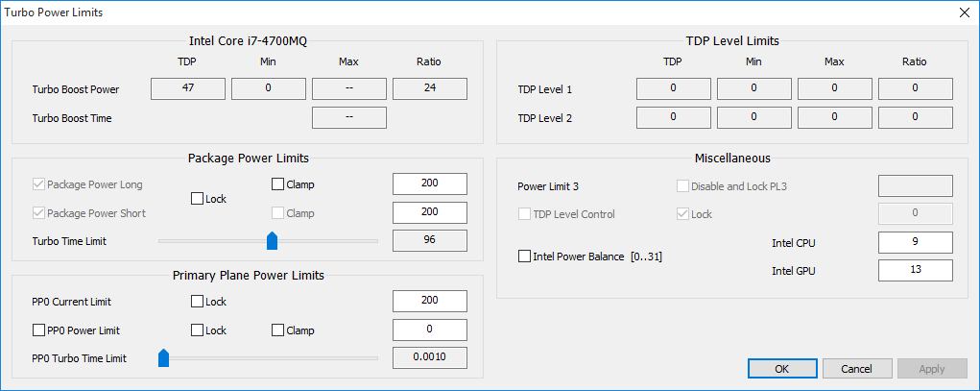
Task: Click the PP0 Turbo Time Limit value 0.0010
Action: tap(430, 357)
